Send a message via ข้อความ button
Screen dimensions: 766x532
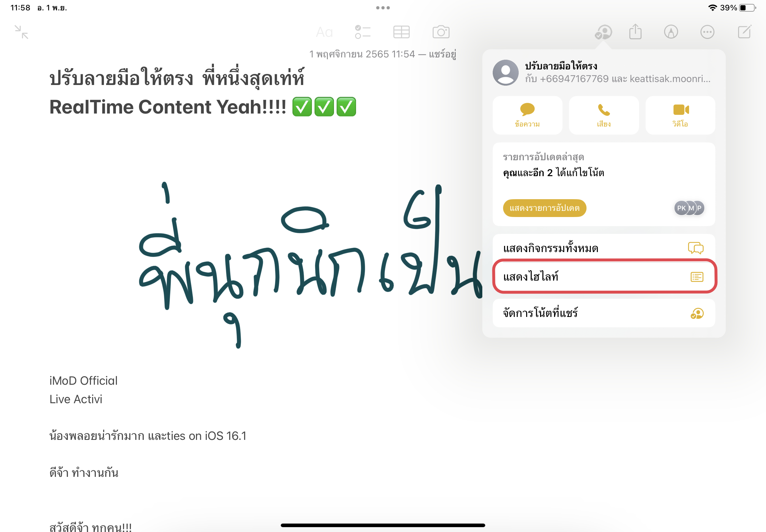[x=527, y=115]
